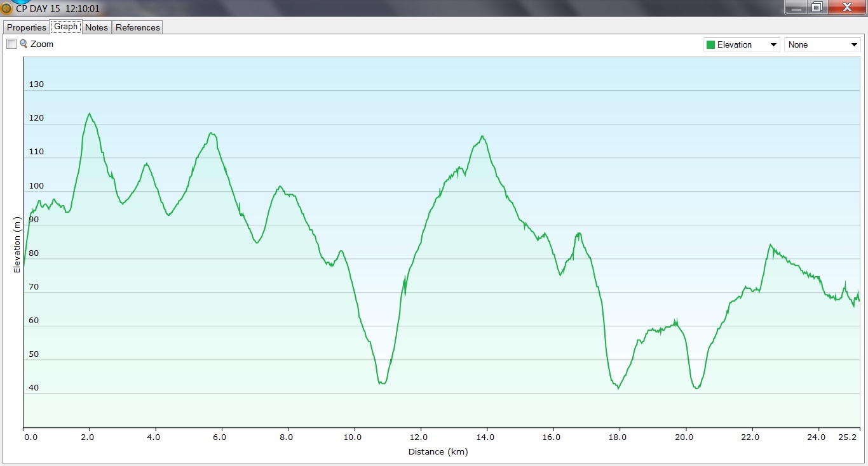Maximize the track properties window
This screenshot has height=466, width=868.
[817, 7]
